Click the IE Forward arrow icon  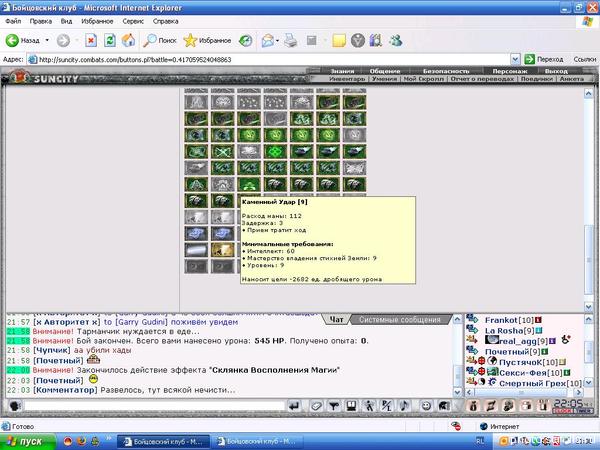[x=64, y=40]
